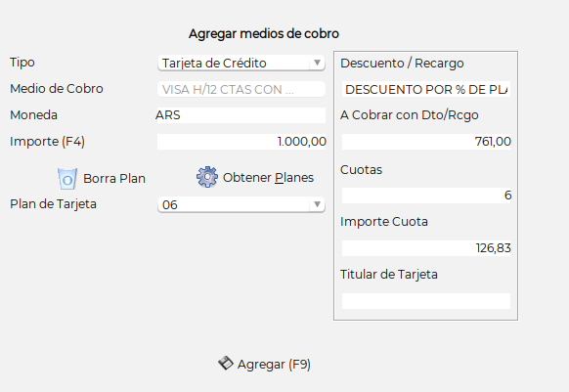Click the 'Plan de Tarjeta' label
Viewport: 569px width, 392px height.
[x=54, y=204]
